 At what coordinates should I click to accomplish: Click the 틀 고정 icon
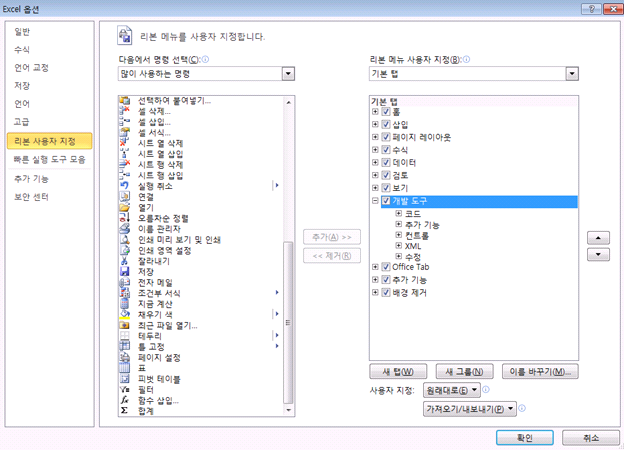(125, 347)
